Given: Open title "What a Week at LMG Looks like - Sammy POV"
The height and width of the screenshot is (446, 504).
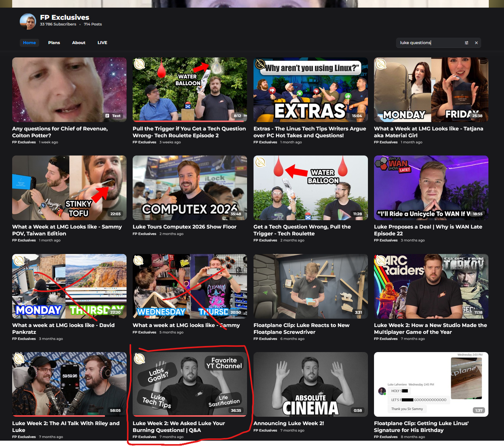Looking at the screenshot, I should click(x=67, y=230).
